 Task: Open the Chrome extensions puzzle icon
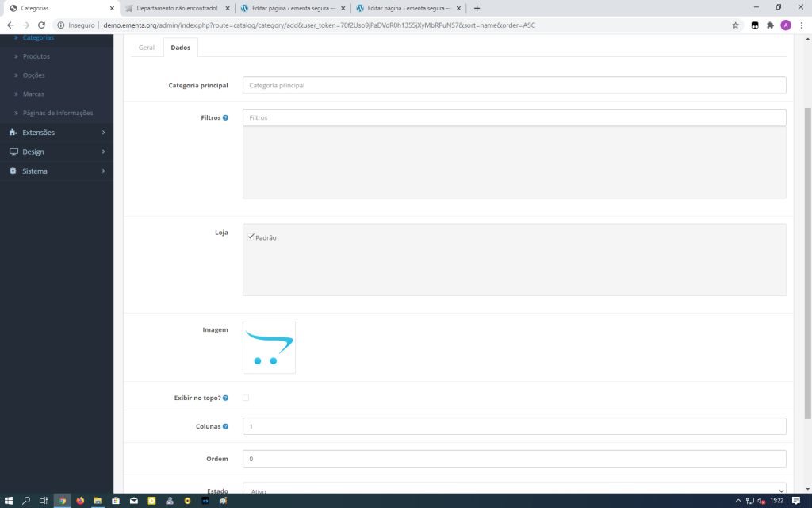point(770,25)
